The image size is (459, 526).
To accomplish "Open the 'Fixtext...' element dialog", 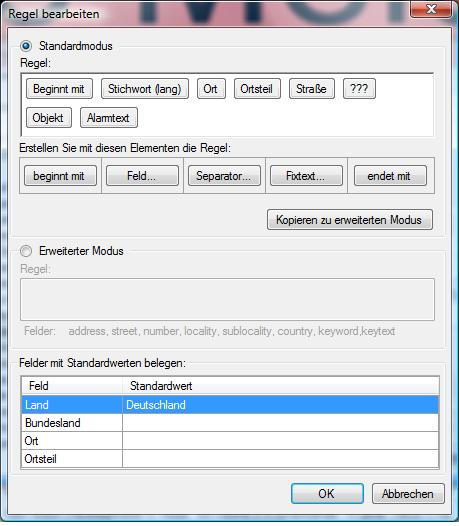I will (306, 176).
